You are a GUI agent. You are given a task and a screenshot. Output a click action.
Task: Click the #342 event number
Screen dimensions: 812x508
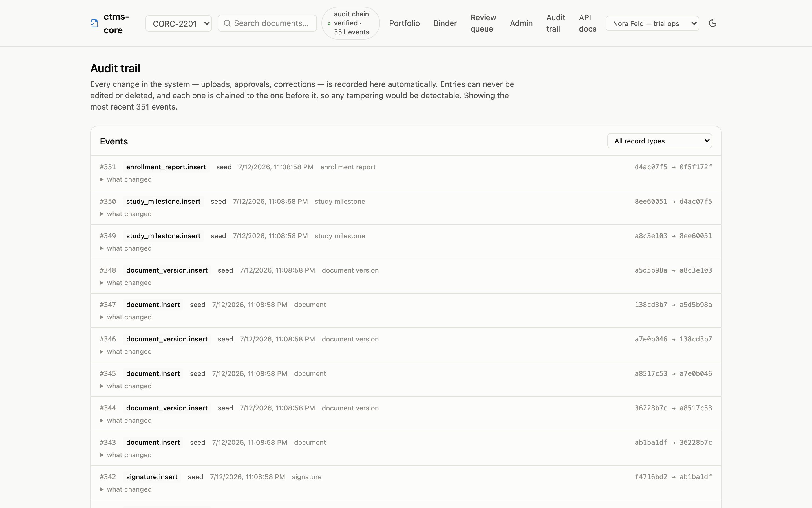[x=108, y=477]
